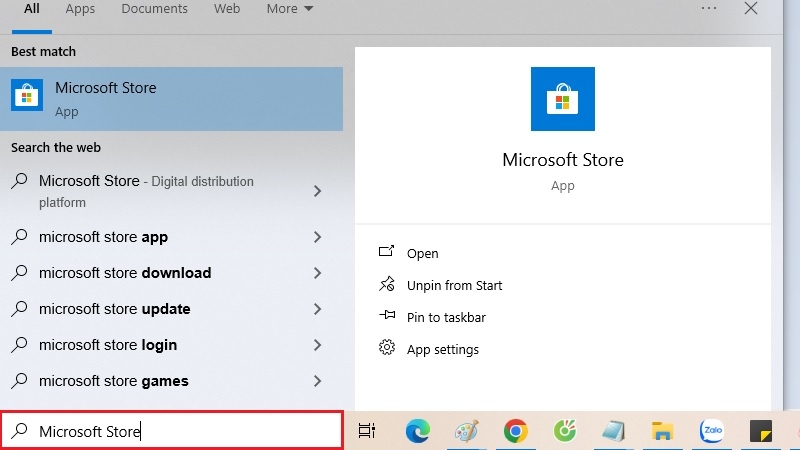The width and height of the screenshot is (800, 450).
Task: Expand arrow beside 'microsoft store games'
Action: [317, 381]
